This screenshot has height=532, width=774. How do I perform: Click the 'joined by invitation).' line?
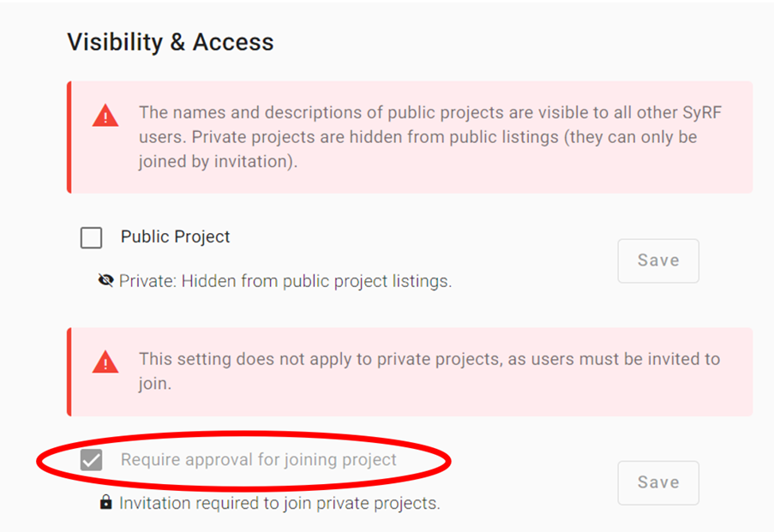[x=218, y=162]
